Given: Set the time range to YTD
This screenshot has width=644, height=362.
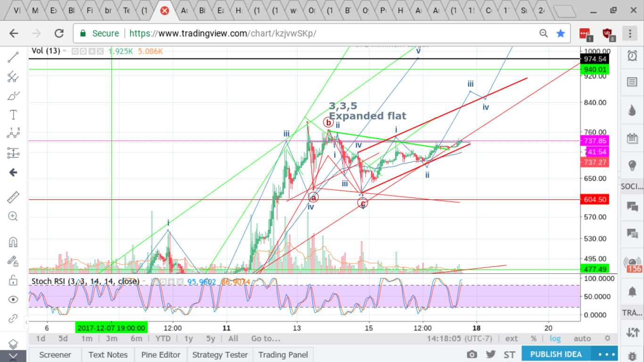Looking at the screenshot, I should pos(163,338).
